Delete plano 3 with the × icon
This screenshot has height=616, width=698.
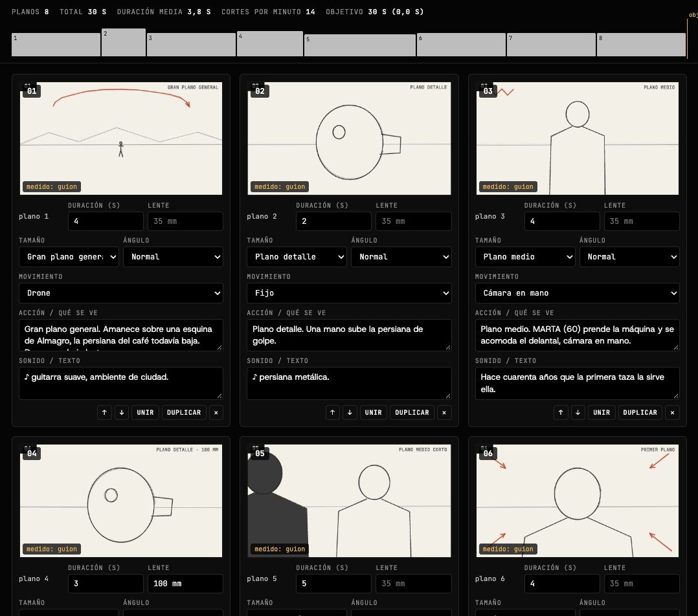coord(672,412)
